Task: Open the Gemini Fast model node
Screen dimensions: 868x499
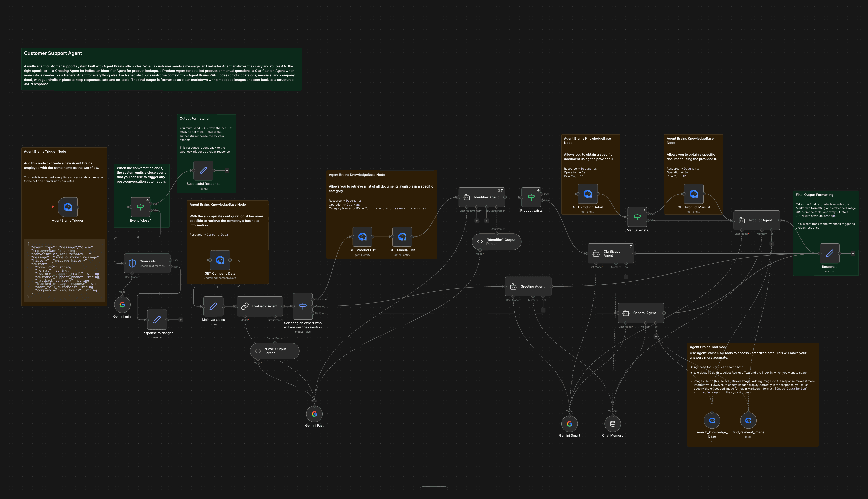Action: 314,414
